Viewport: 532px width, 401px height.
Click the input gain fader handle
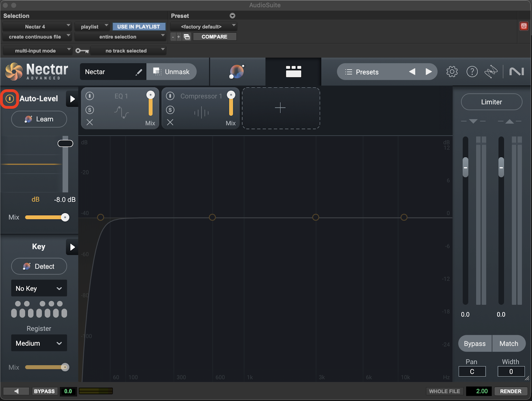(465, 167)
